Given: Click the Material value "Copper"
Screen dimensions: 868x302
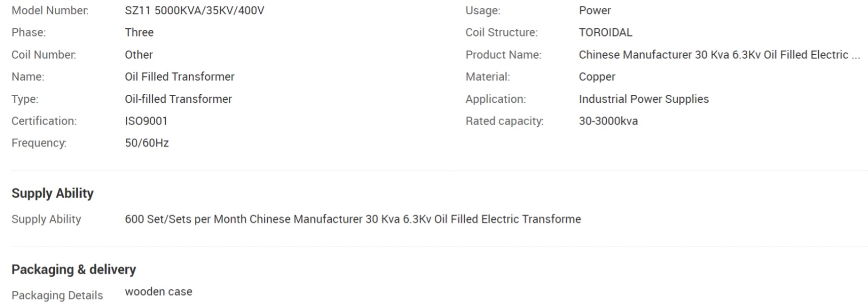Looking at the screenshot, I should tap(597, 77).
